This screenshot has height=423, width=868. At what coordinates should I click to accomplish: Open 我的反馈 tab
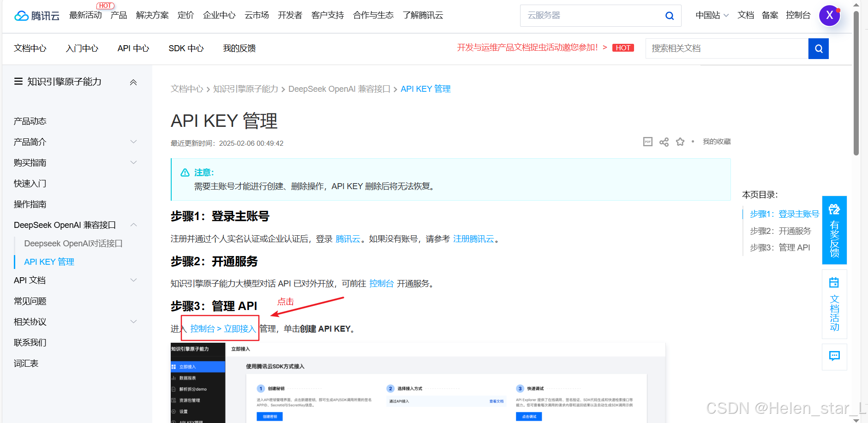click(239, 48)
